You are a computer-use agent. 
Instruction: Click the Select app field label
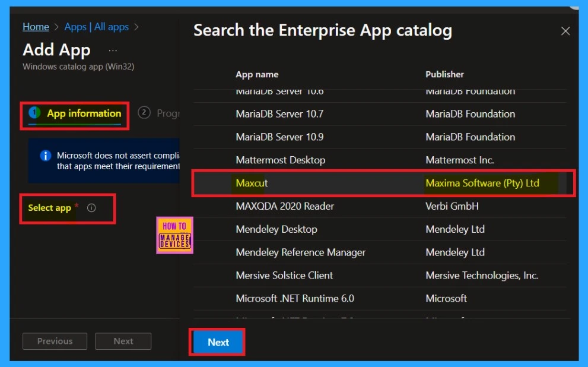(x=49, y=207)
